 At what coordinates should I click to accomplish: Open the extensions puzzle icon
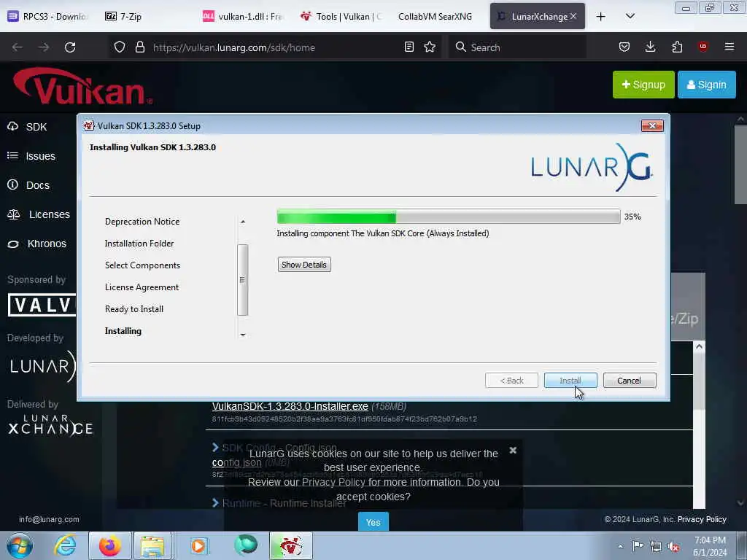pyautogui.click(x=677, y=47)
